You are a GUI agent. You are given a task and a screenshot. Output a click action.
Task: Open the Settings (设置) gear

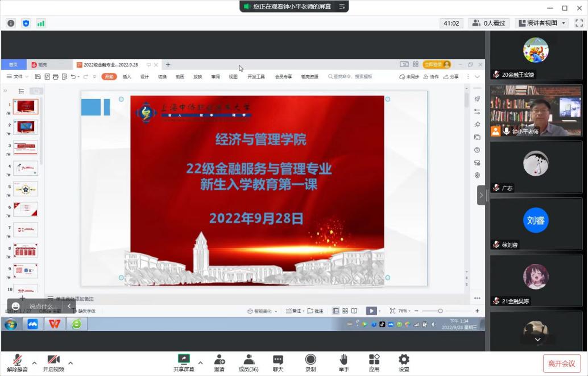pyautogui.click(x=404, y=363)
